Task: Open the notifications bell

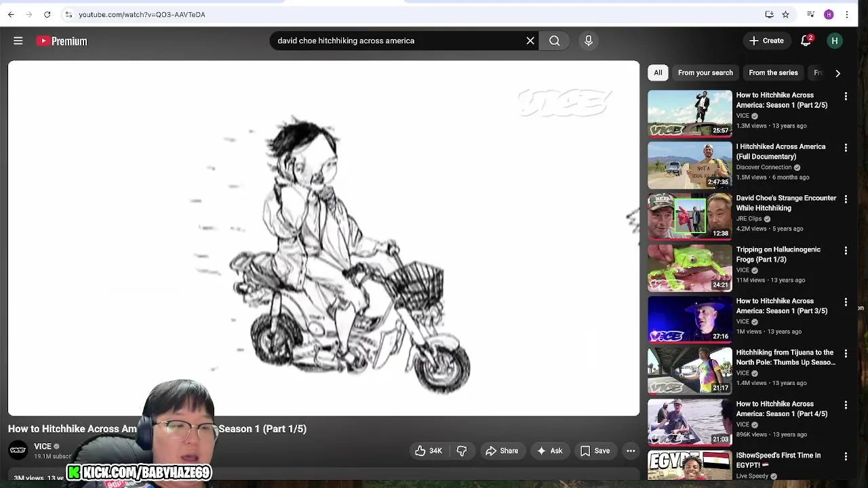Action: [806, 41]
